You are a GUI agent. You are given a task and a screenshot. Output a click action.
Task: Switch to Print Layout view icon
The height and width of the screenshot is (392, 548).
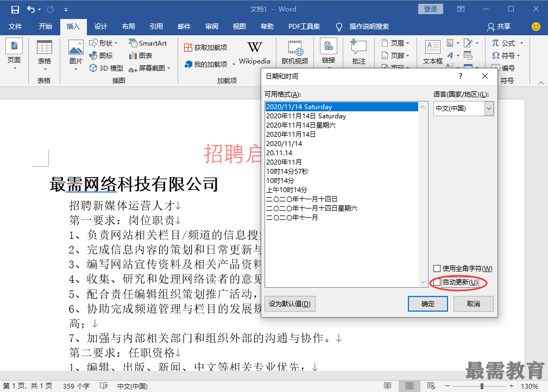point(410,385)
